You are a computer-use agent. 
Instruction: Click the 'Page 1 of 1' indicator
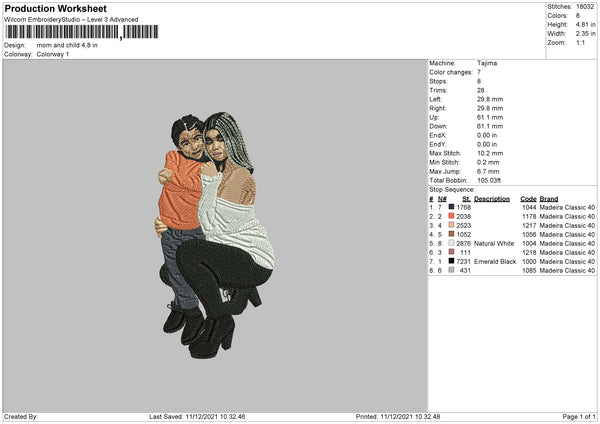tap(579, 417)
